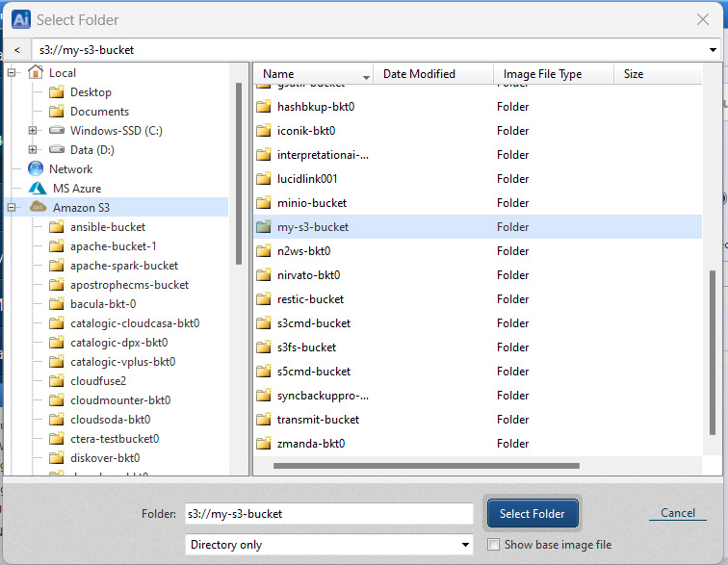Click the Windows-SSD (C:) drive icon

(57, 131)
